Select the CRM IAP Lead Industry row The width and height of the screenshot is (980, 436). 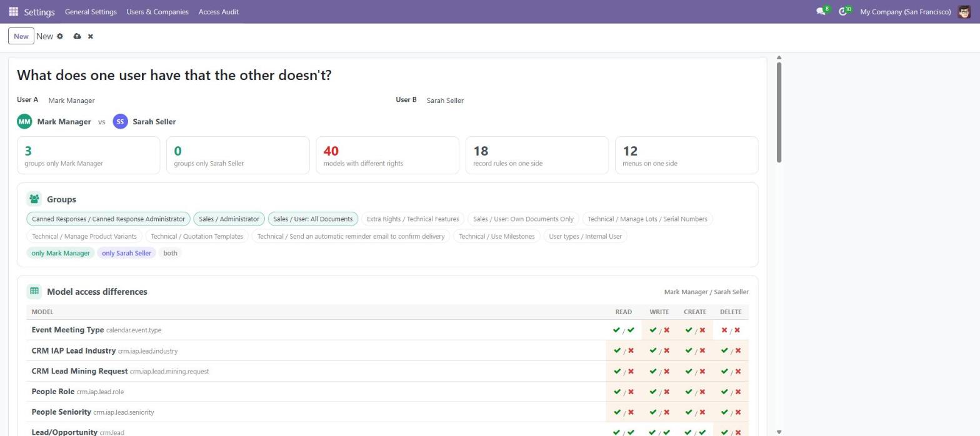click(387, 350)
